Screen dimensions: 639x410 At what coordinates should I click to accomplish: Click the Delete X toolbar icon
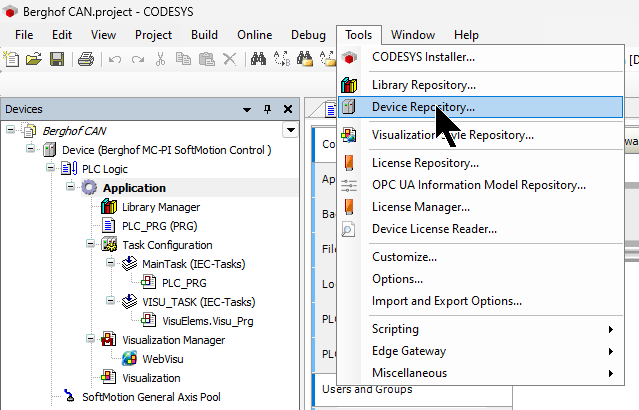pos(230,59)
